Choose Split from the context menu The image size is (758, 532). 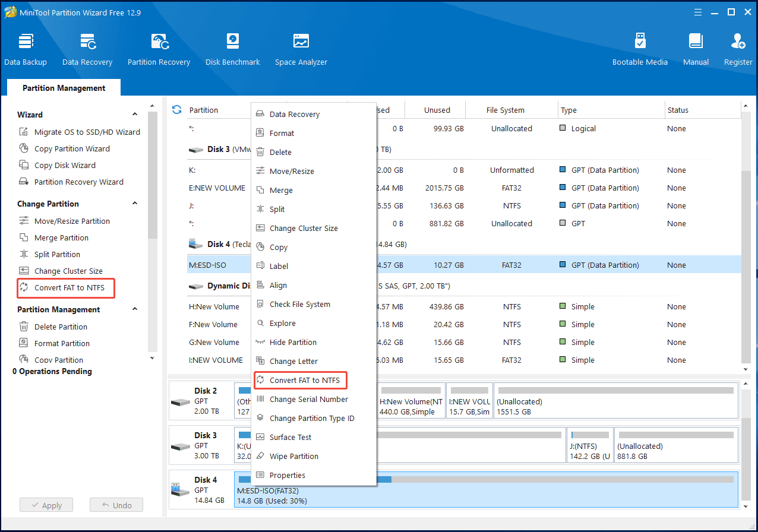click(x=314, y=210)
